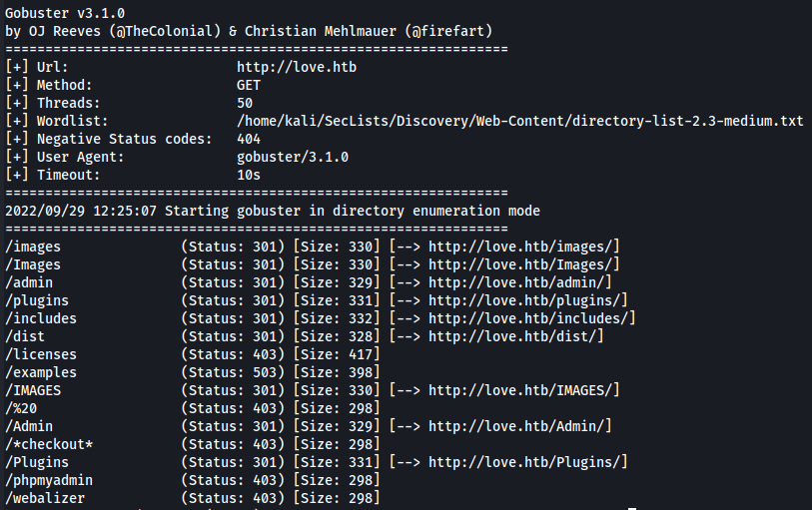Click the /examples result with status 503
Image resolution: width=812 pixels, height=510 pixels.
[41, 372]
